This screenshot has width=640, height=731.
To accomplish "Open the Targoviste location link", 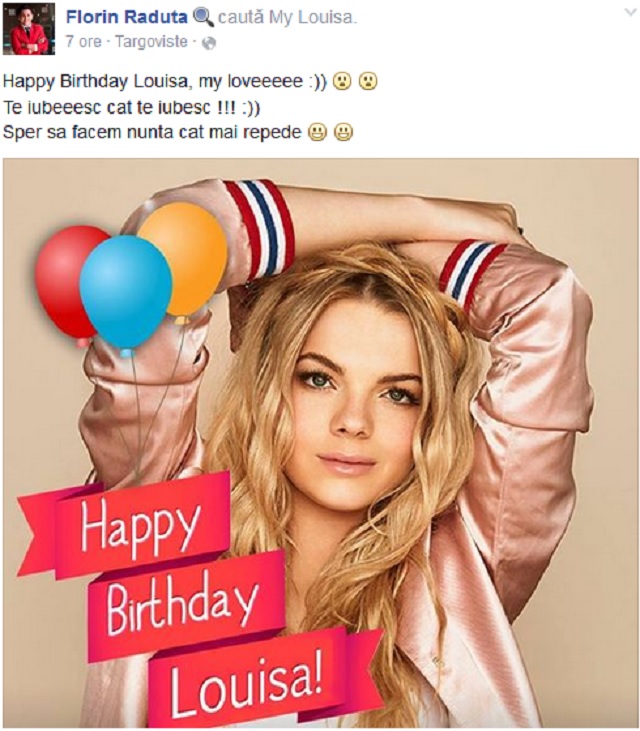I will 153,42.
